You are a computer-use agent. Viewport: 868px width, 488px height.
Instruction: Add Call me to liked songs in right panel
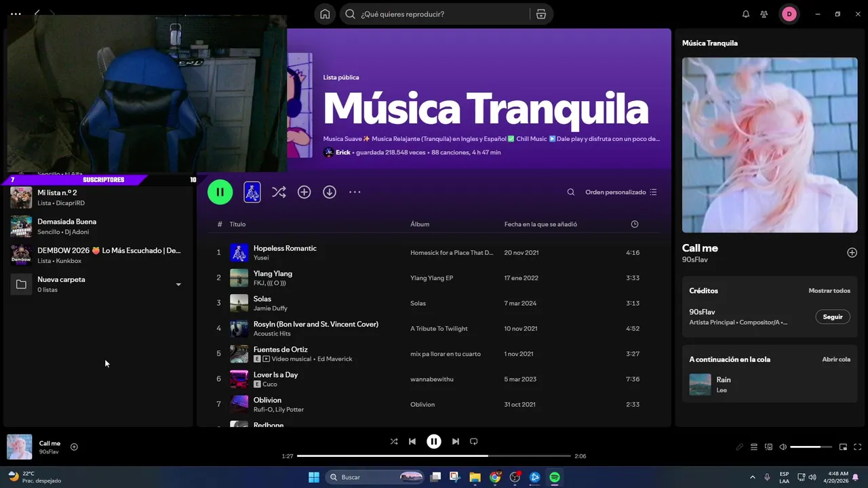click(852, 253)
